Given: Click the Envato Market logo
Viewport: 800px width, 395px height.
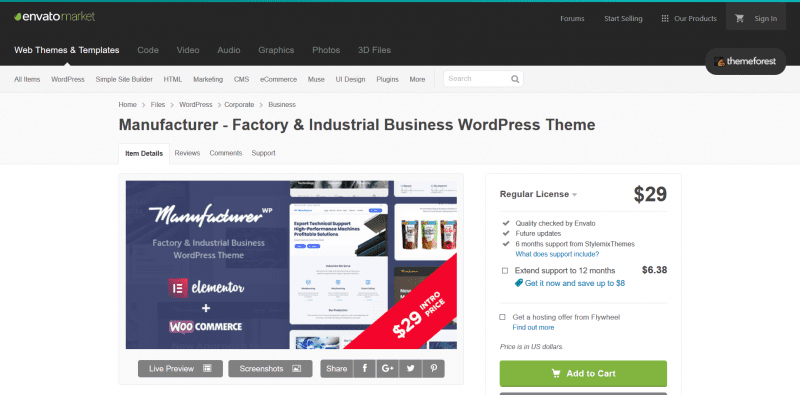Looking at the screenshot, I should [55, 16].
